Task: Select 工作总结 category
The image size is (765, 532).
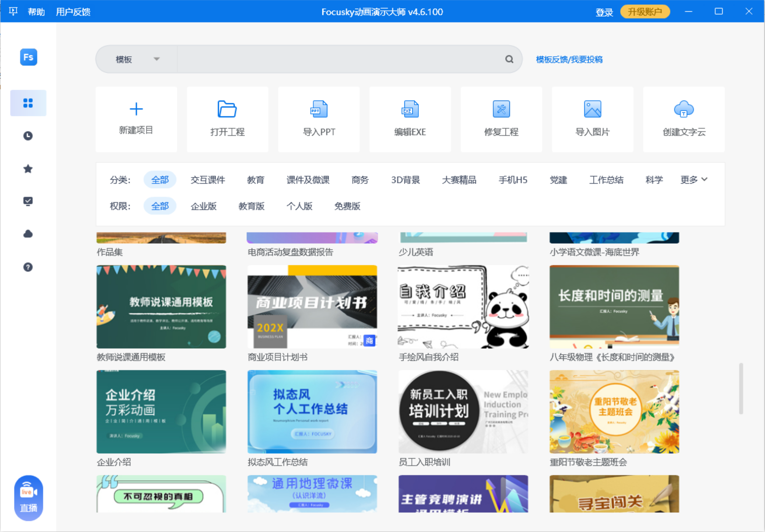Action: pos(606,180)
